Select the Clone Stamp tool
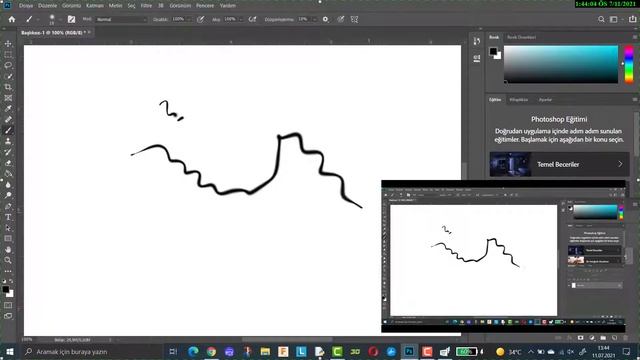Screen dimensions: 640x360 pos(8,141)
